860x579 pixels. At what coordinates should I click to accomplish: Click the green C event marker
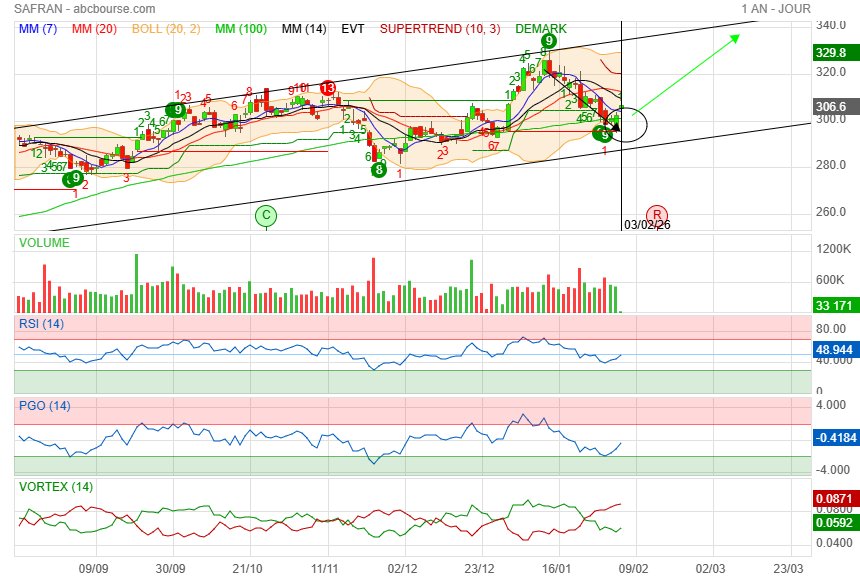pyautogui.click(x=265, y=214)
